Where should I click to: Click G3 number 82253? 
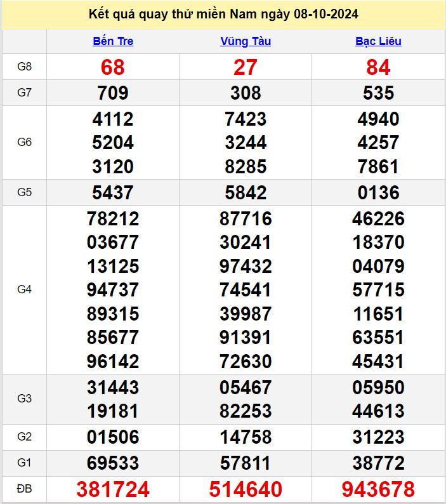[246, 411]
